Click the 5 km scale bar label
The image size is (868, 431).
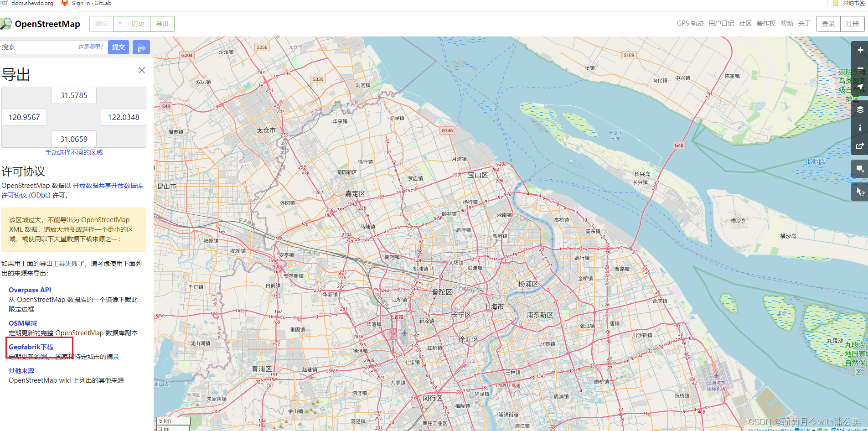click(x=165, y=421)
